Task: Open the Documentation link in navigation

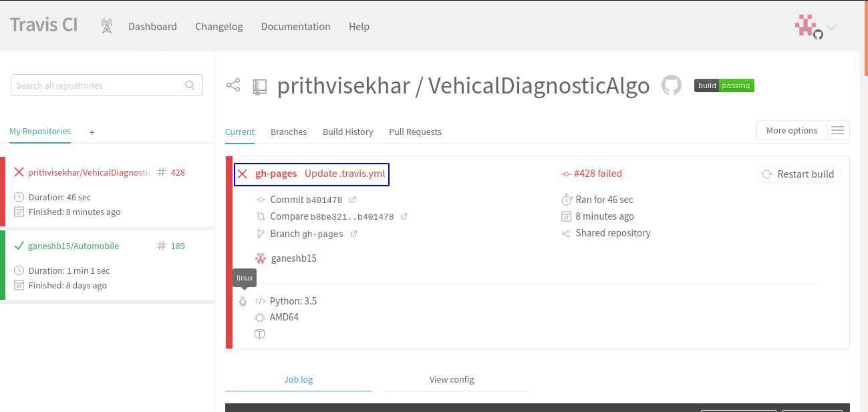Action: (x=295, y=27)
